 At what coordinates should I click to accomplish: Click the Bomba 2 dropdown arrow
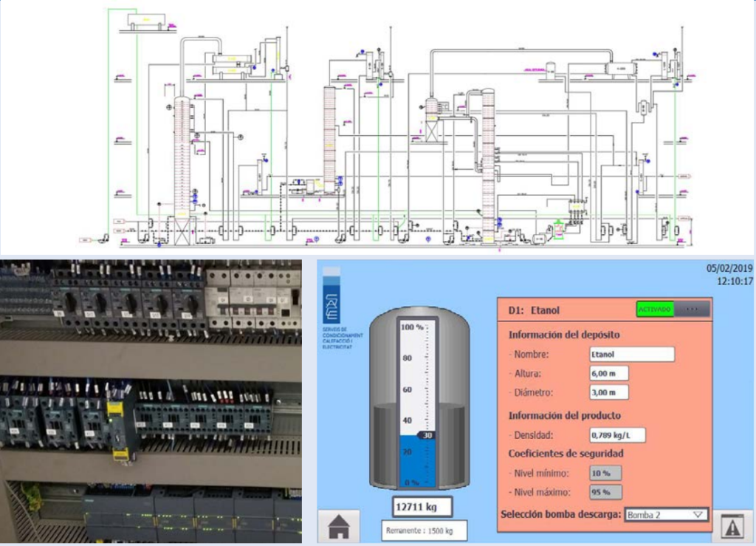pos(698,514)
